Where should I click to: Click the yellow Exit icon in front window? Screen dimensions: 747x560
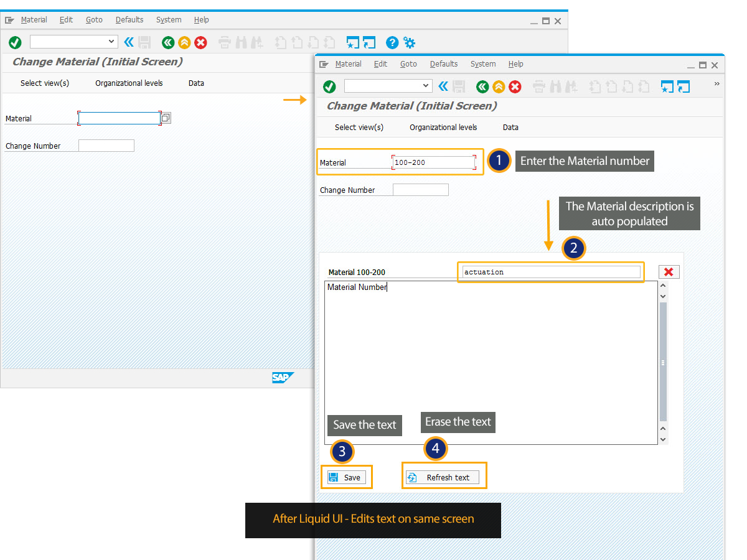pos(498,86)
